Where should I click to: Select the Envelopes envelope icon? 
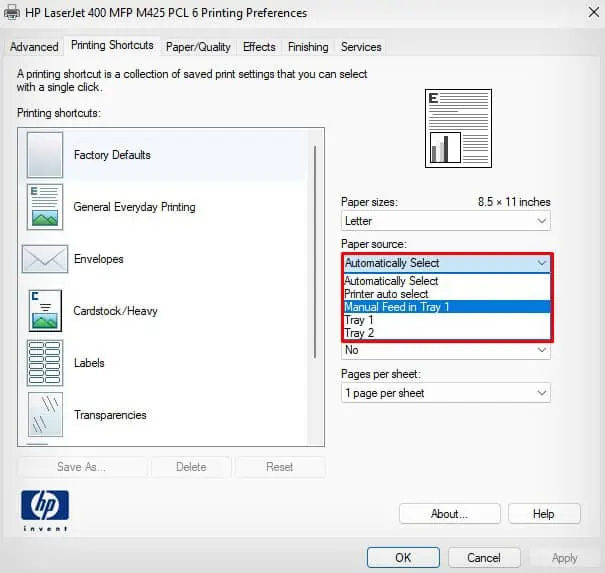coord(45,259)
